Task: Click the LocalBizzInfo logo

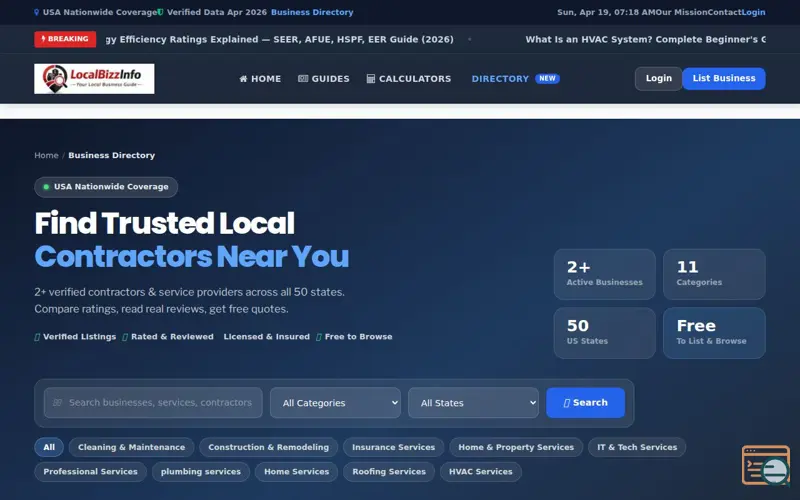Action: [x=94, y=79]
